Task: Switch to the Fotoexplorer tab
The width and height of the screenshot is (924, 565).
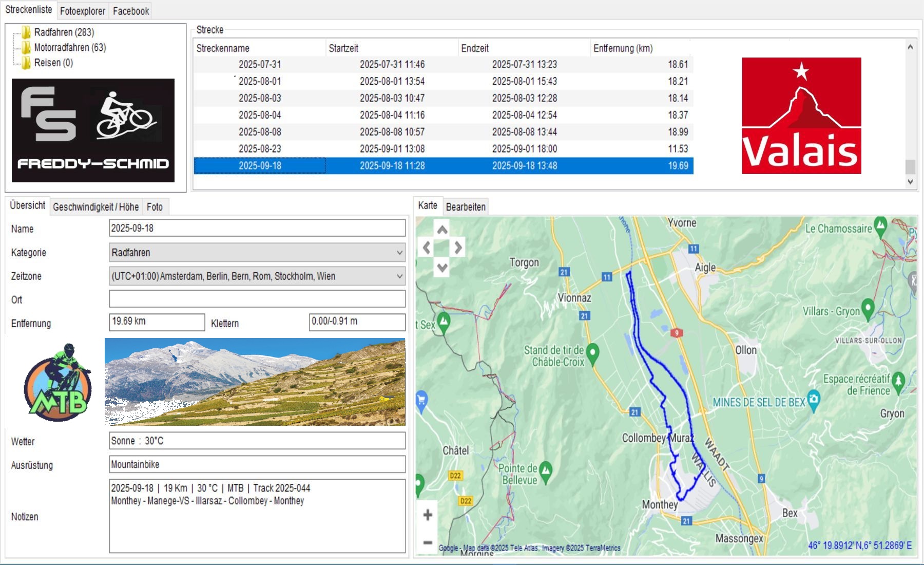Action: 82,11
